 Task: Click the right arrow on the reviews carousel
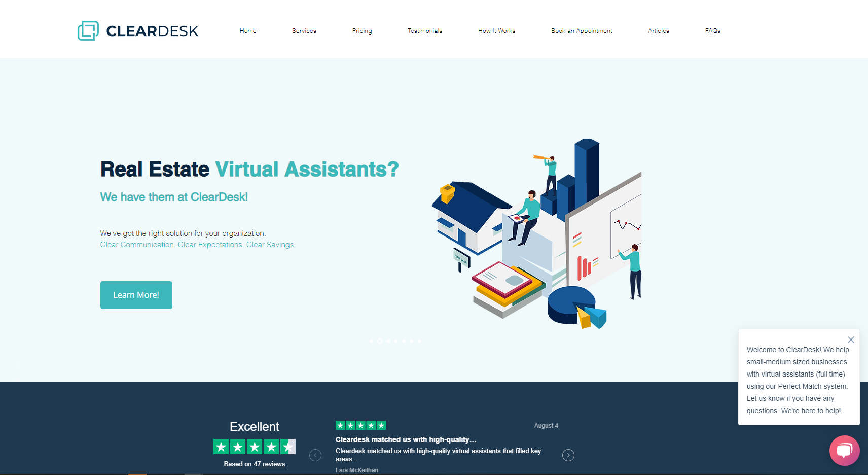coord(568,455)
